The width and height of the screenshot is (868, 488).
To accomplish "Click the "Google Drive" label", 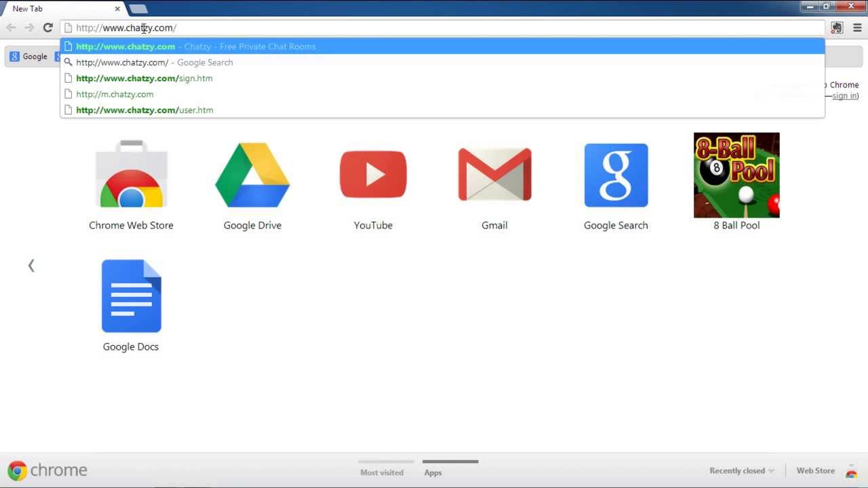I will [252, 225].
